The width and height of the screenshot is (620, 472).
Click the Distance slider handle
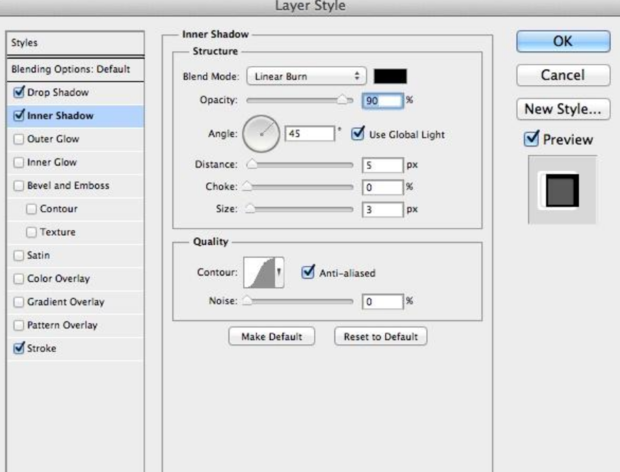point(251,164)
